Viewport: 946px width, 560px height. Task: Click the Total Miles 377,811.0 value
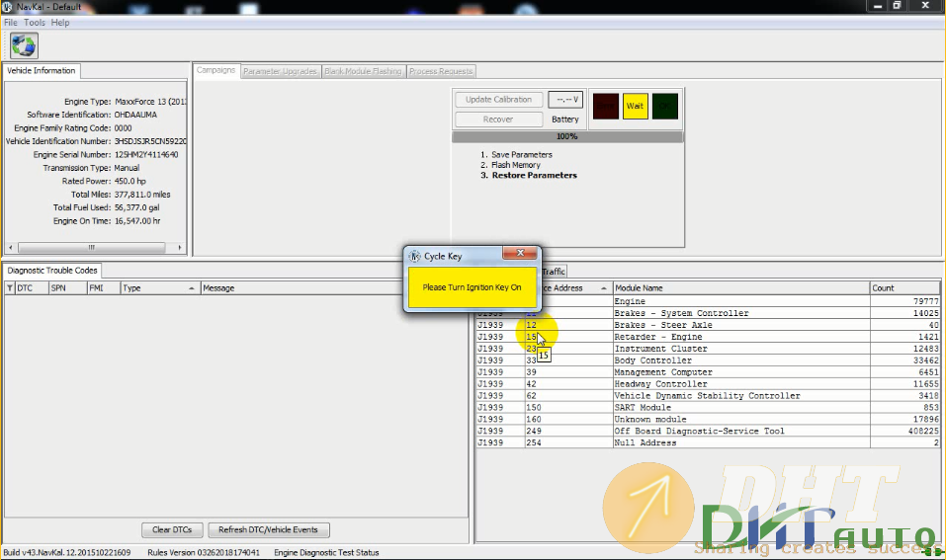(142, 195)
